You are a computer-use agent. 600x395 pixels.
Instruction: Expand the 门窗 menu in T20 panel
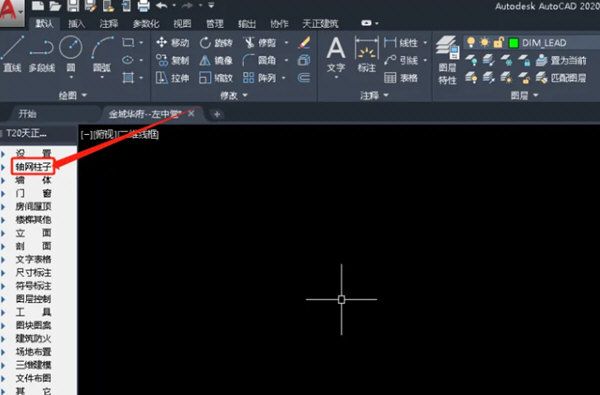pyautogui.click(x=33, y=193)
